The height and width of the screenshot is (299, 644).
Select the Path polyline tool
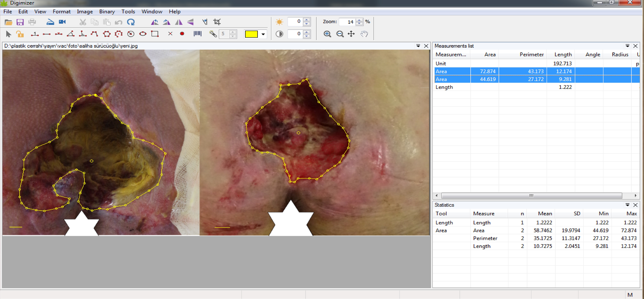click(x=94, y=34)
